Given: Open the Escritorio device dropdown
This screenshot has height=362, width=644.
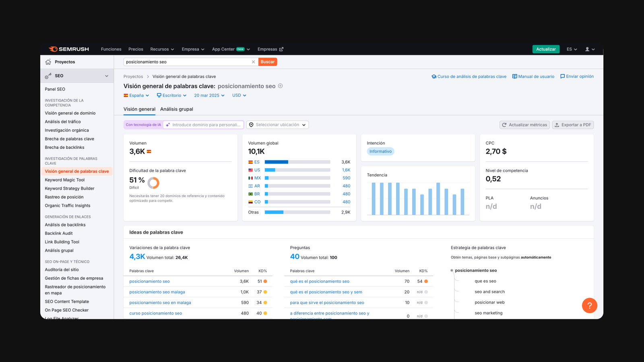Looking at the screenshot, I should [x=171, y=95].
